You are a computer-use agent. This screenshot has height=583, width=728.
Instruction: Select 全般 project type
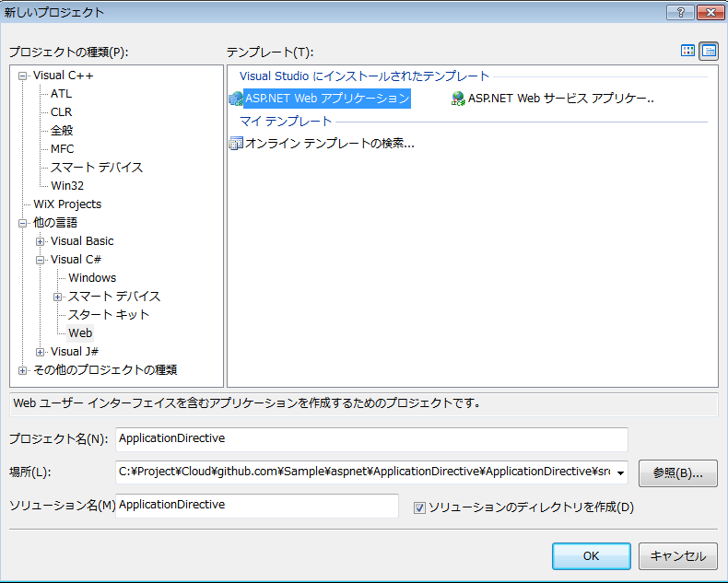62,131
